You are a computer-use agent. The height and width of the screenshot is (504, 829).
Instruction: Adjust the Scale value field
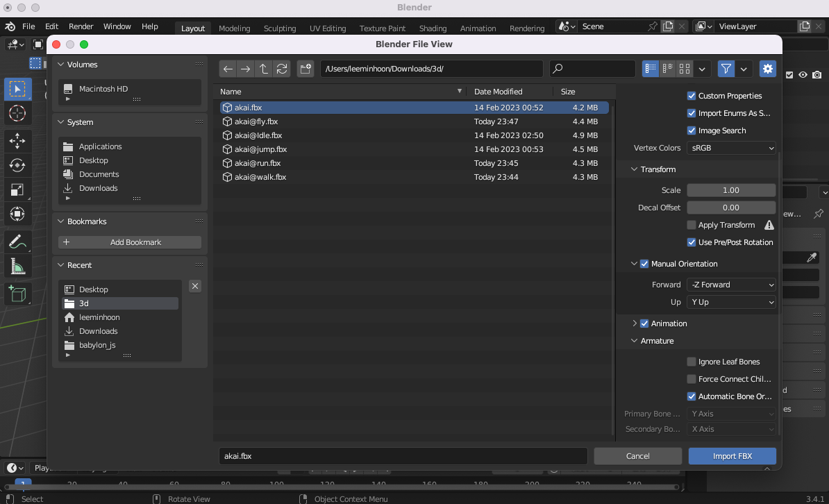pyautogui.click(x=731, y=190)
